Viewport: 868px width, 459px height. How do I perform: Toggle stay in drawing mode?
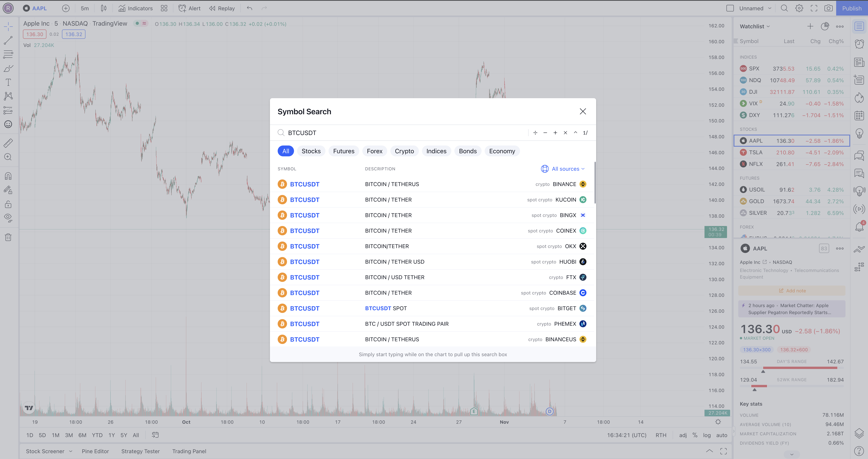pos(8,190)
